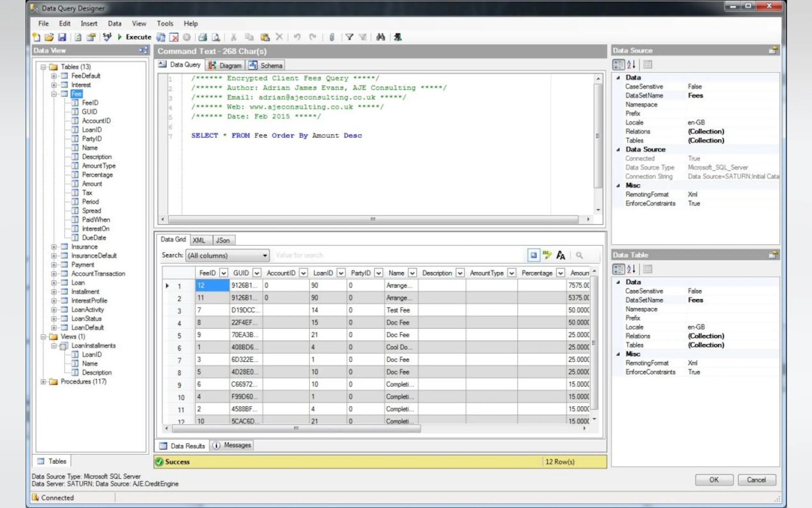Click the SQL check syntax icon
812x508 pixels.
pyautogui.click(x=107, y=36)
